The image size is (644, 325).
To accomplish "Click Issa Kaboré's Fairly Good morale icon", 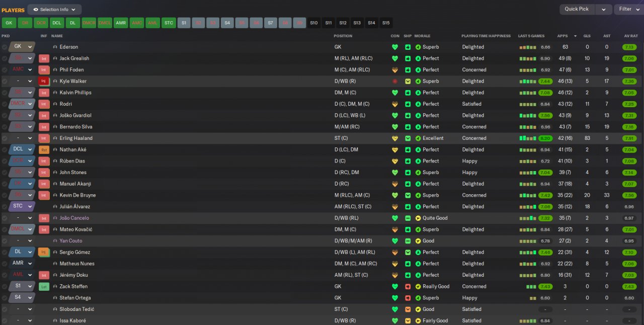I will coord(418,321).
